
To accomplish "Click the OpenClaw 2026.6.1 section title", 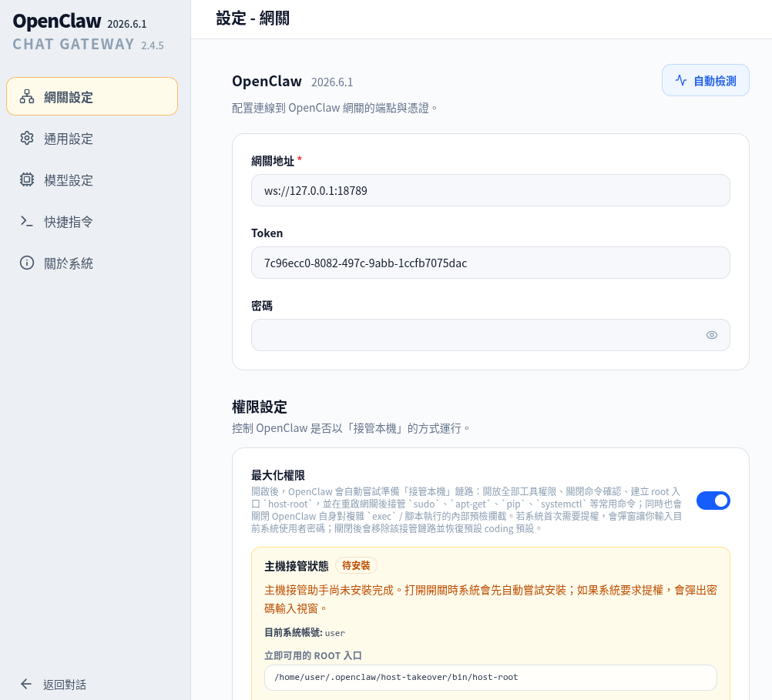I will pyautogui.click(x=293, y=81).
